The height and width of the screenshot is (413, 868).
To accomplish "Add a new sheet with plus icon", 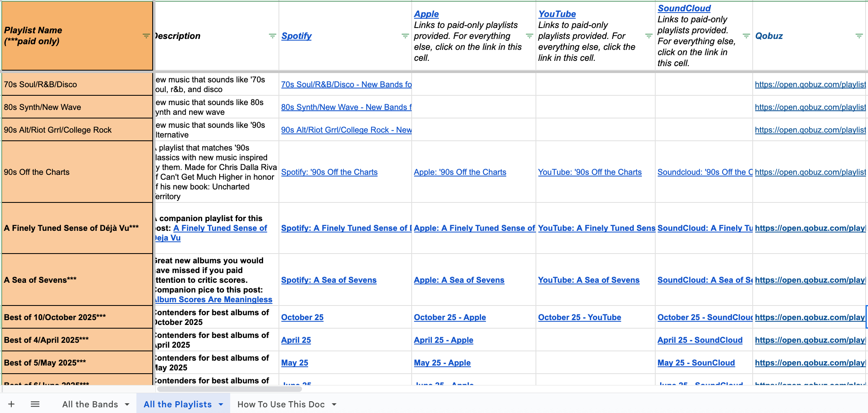I will [11, 404].
